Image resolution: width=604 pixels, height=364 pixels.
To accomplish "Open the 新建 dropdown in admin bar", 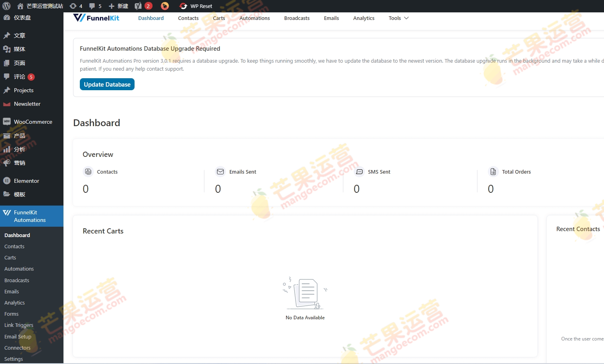I will (x=118, y=6).
